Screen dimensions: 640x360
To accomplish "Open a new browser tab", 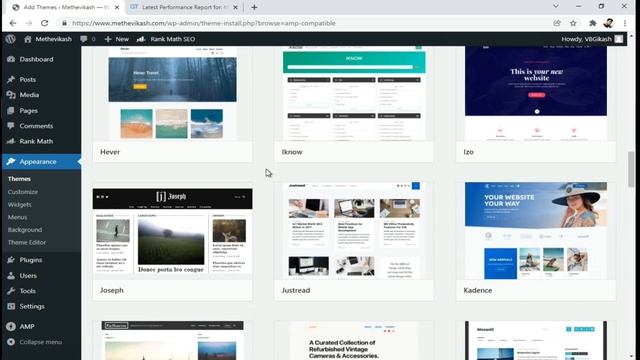I will click(254, 7).
